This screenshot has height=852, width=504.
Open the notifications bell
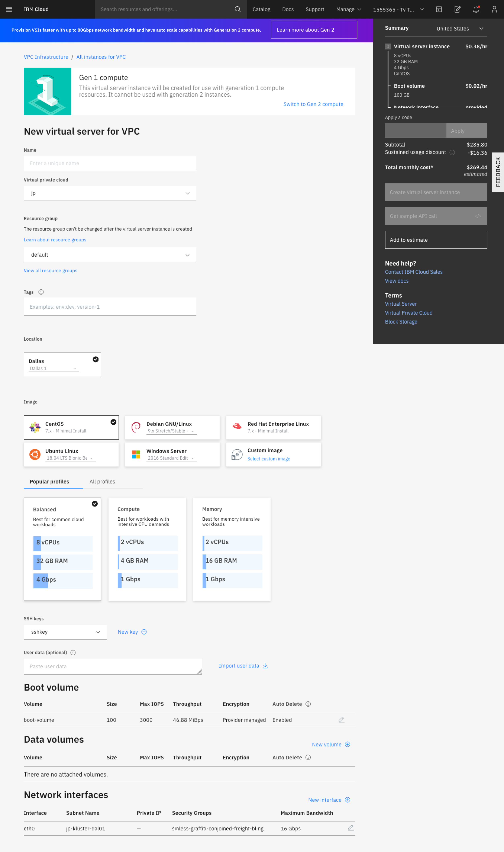click(476, 9)
